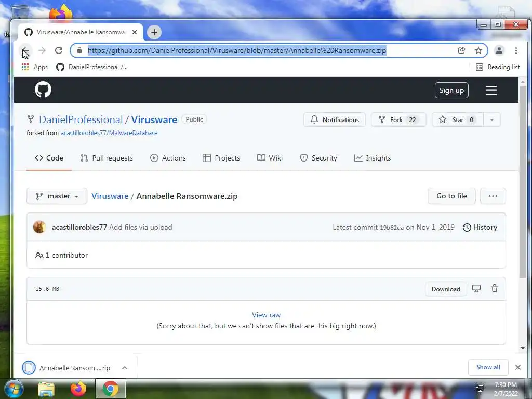This screenshot has width=532, height=399.
Task: Click the Chrome back arrow
Action: 25,50
